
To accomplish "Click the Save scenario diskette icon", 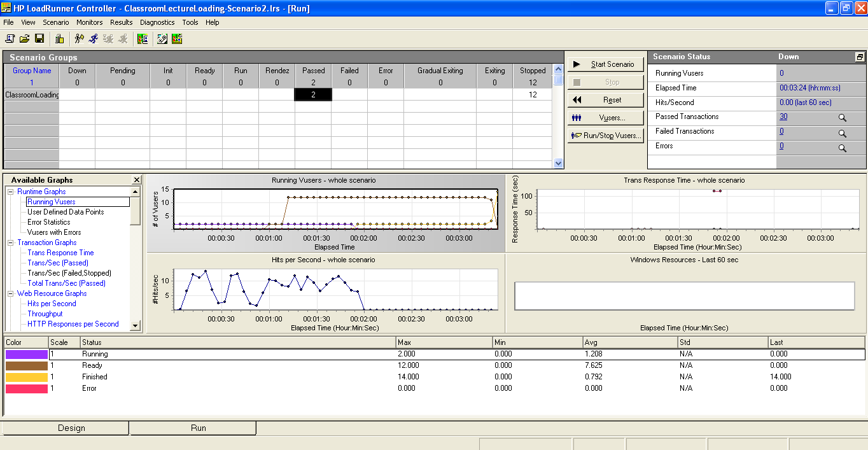I will (x=39, y=38).
